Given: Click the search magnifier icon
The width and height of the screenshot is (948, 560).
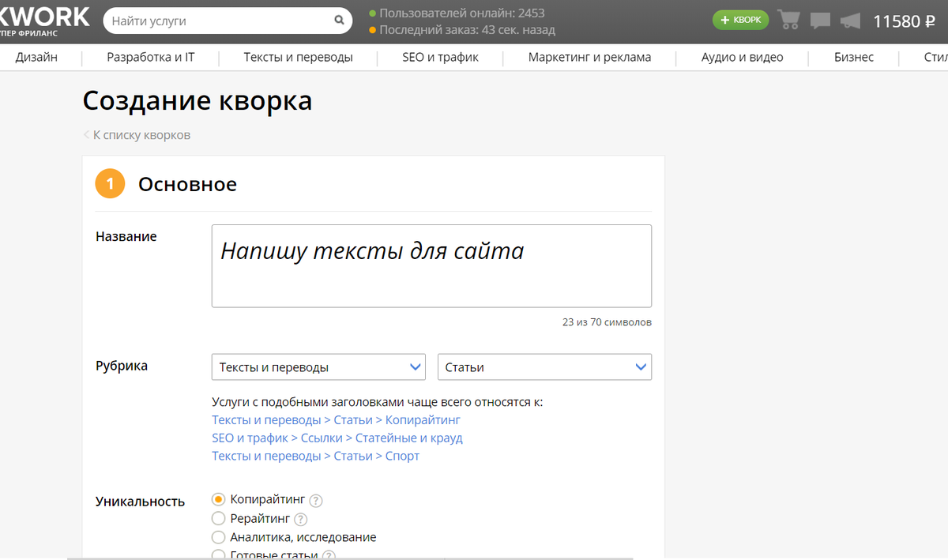Looking at the screenshot, I should pyautogui.click(x=339, y=20).
